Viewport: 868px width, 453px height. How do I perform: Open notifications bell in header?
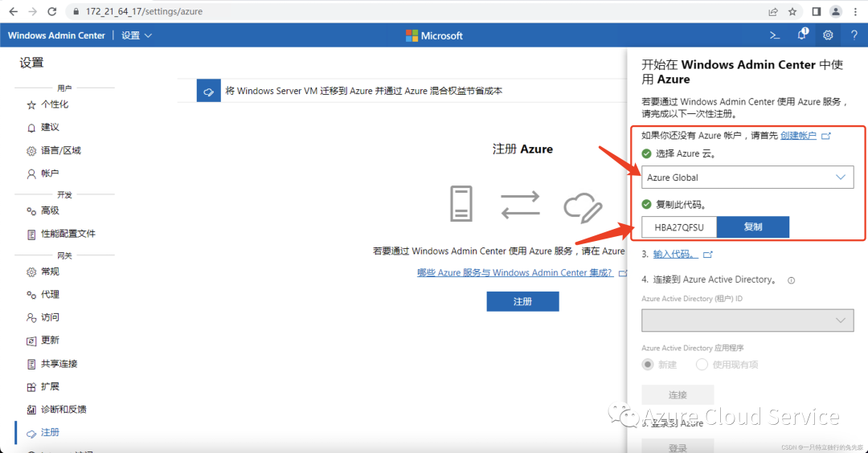pyautogui.click(x=801, y=35)
